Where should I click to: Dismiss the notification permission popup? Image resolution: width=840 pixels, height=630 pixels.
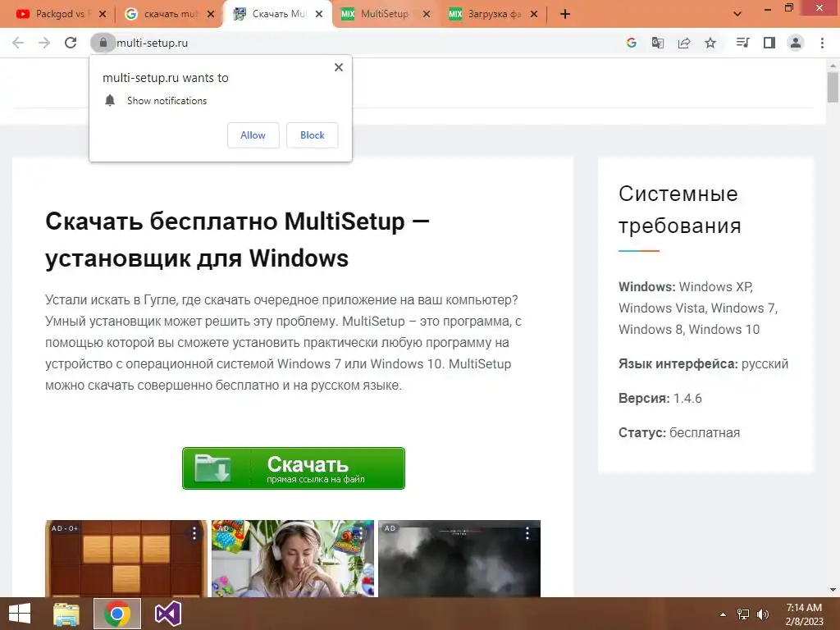(339, 67)
